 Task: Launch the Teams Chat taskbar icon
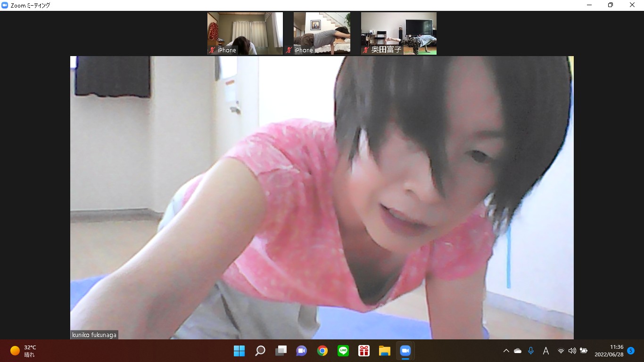(302, 351)
